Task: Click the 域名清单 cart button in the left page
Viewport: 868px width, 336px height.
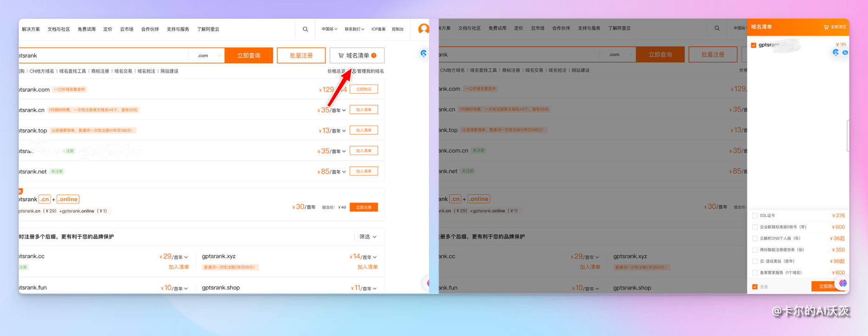Action: pyautogui.click(x=357, y=55)
